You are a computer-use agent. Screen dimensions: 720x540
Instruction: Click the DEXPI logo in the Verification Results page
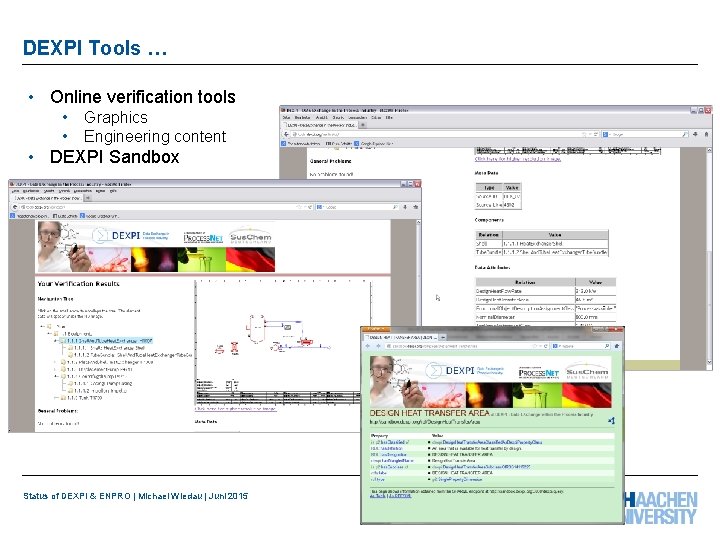131,236
